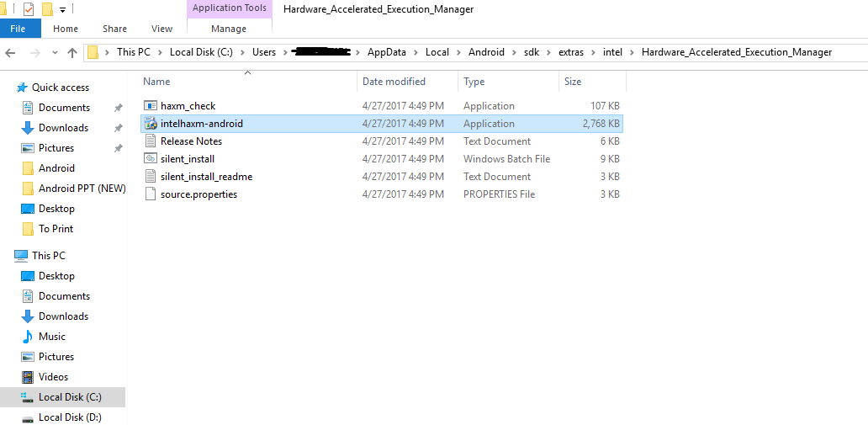Select the silent_install batch file icon
Screen dimensions: 868x425
[x=151, y=159]
